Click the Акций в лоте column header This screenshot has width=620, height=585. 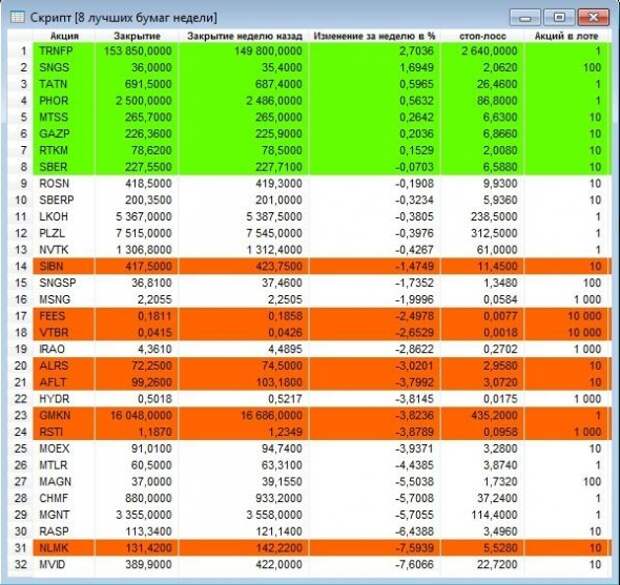point(566,36)
